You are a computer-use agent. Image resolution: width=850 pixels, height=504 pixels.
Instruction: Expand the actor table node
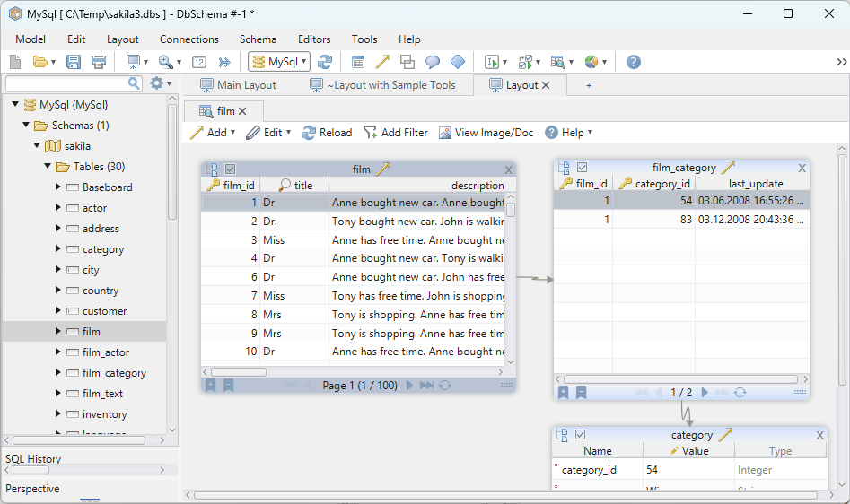point(58,207)
